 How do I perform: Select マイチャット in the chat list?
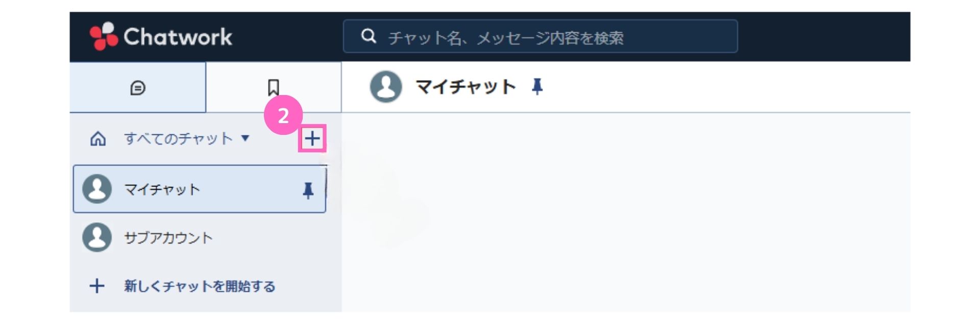(x=200, y=189)
